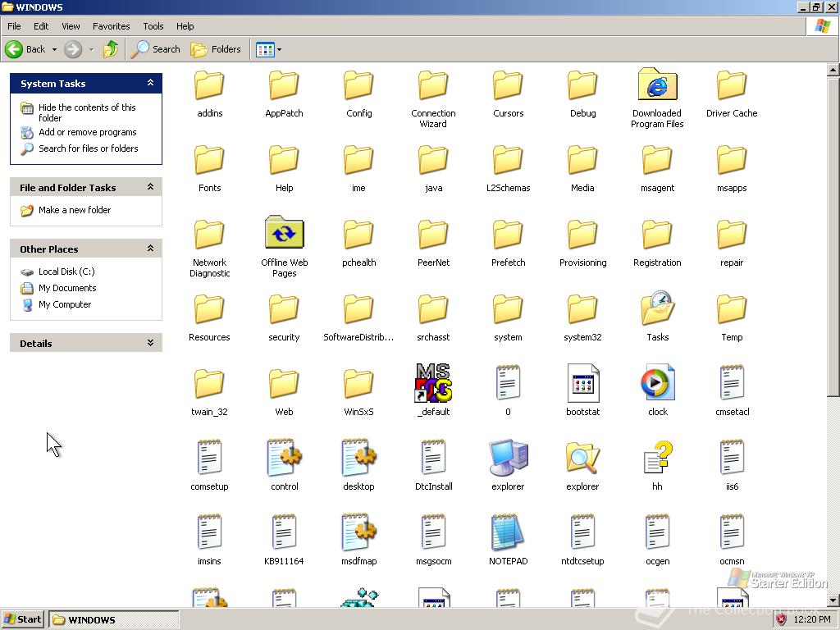Click the Up one level toolbar icon
Screen dimensions: 840x630
point(111,49)
